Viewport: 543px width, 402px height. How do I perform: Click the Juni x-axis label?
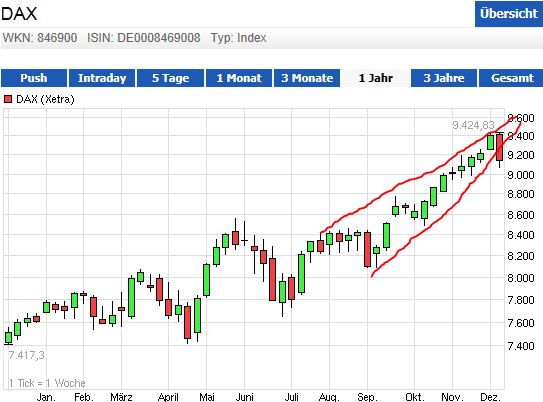pyautogui.click(x=244, y=397)
